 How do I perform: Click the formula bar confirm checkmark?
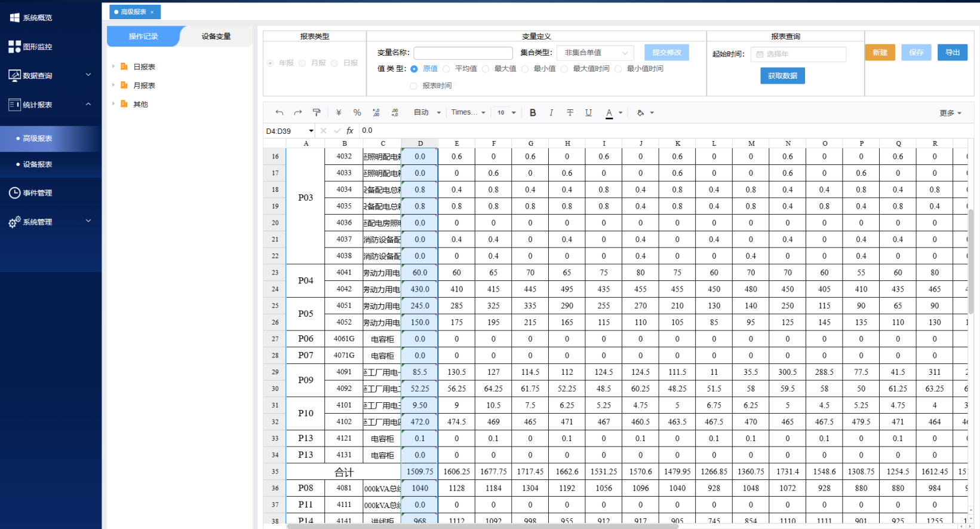point(337,130)
